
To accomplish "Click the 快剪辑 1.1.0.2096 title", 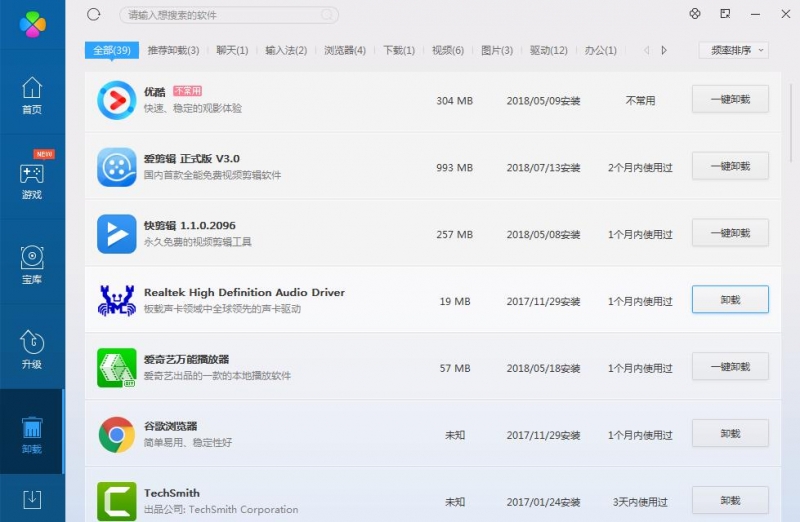I will (190, 226).
